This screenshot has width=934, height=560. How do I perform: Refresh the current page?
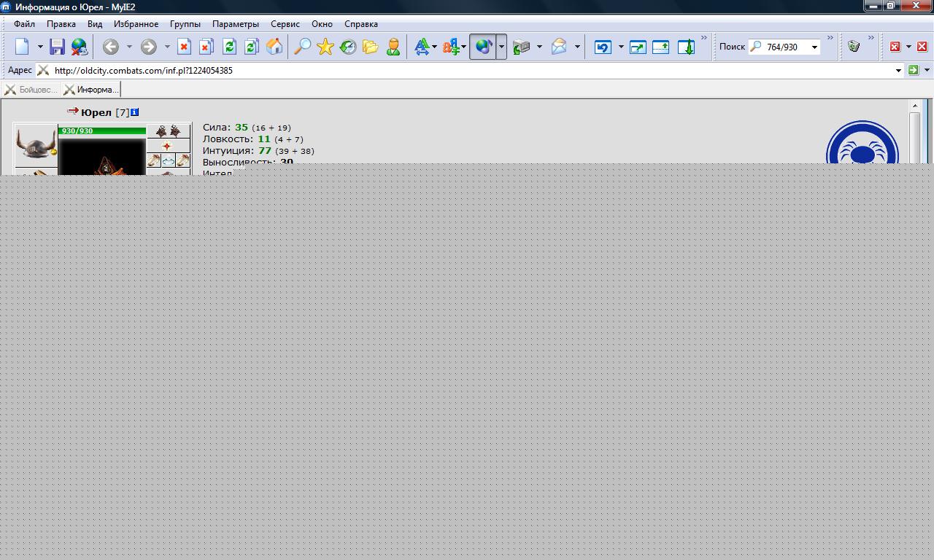[229, 47]
